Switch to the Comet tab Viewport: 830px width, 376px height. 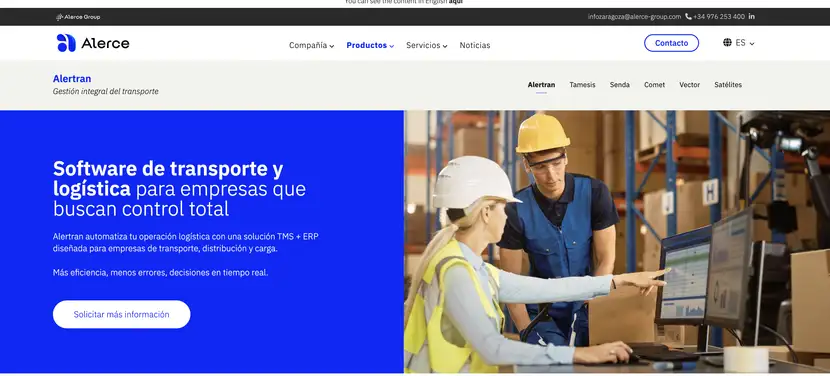[x=654, y=85]
